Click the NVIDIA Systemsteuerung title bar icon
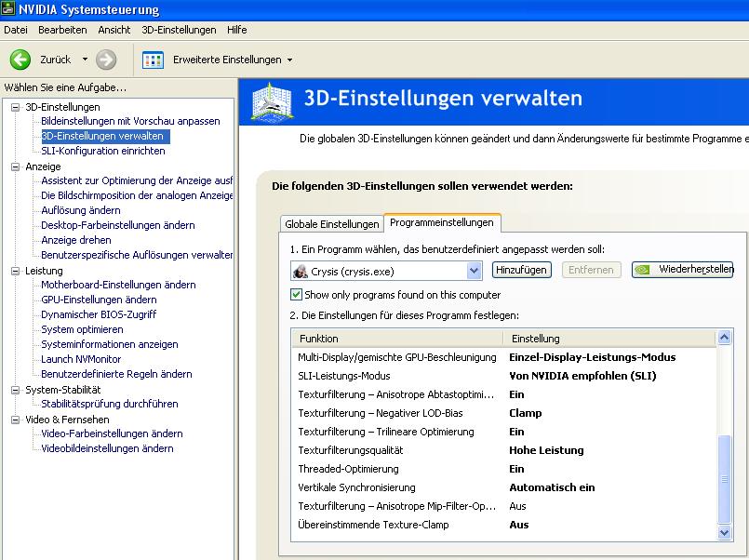 [8, 9]
